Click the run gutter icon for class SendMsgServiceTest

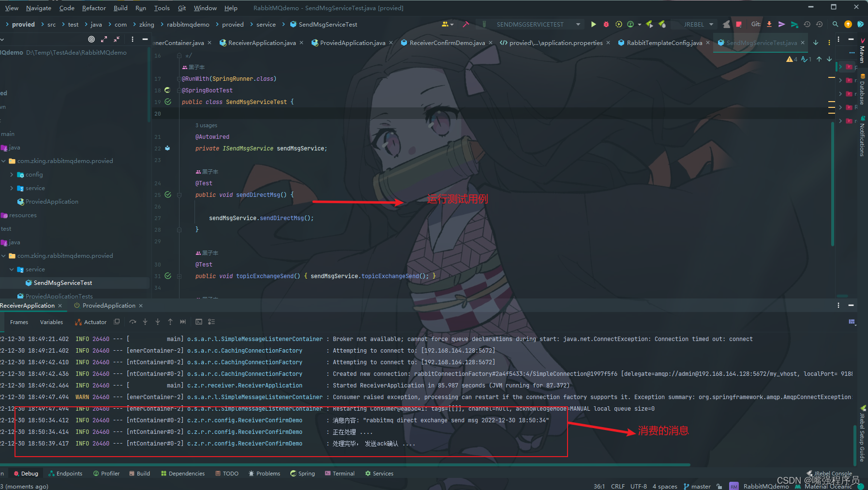(x=168, y=102)
